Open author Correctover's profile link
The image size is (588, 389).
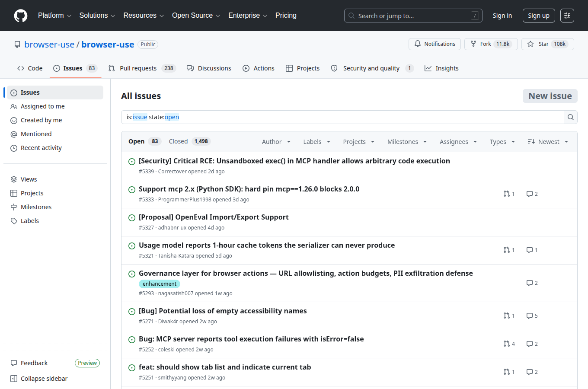pos(172,172)
